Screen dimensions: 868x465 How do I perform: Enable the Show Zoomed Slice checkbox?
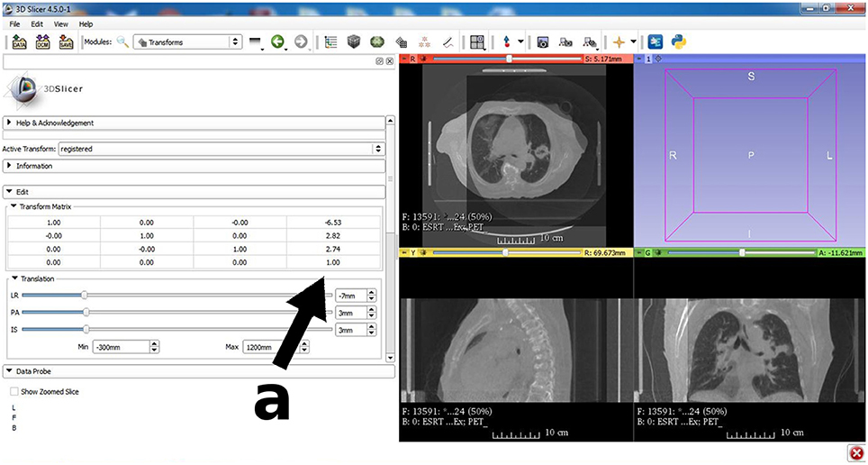[14, 392]
